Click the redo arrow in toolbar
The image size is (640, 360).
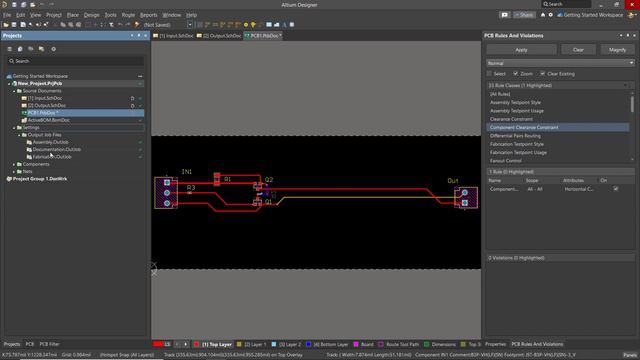click(128, 24)
